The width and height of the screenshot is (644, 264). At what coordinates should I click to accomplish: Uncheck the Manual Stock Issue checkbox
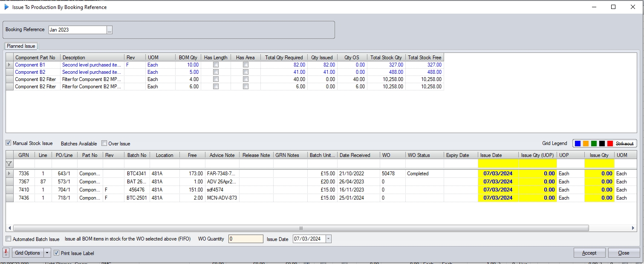(x=9, y=144)
